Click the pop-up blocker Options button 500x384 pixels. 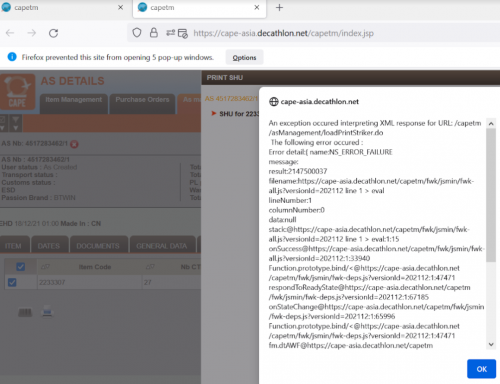tap(244, 58)
